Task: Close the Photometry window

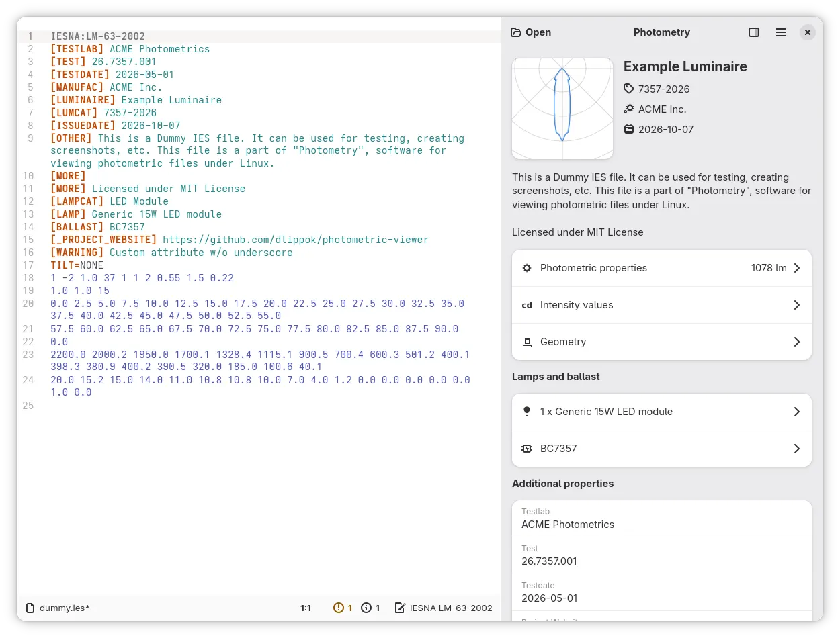Action: tap(808, 32)
